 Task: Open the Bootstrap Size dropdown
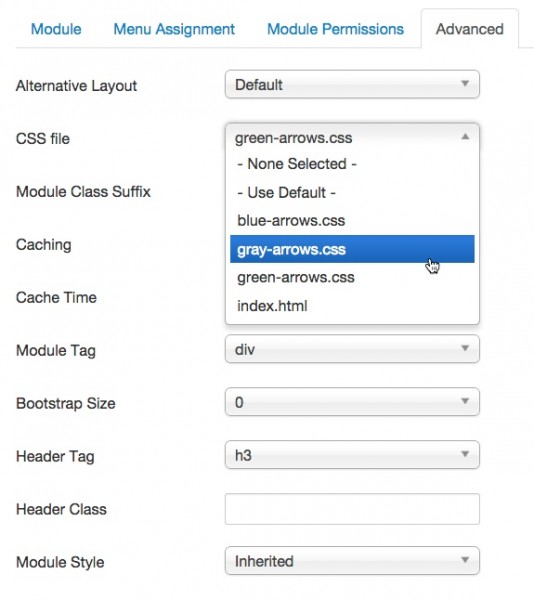pos(352,402)
